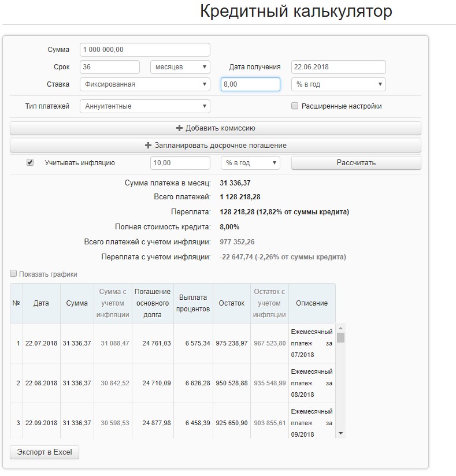Click the Экспорт в Excel button

point(45,452)
